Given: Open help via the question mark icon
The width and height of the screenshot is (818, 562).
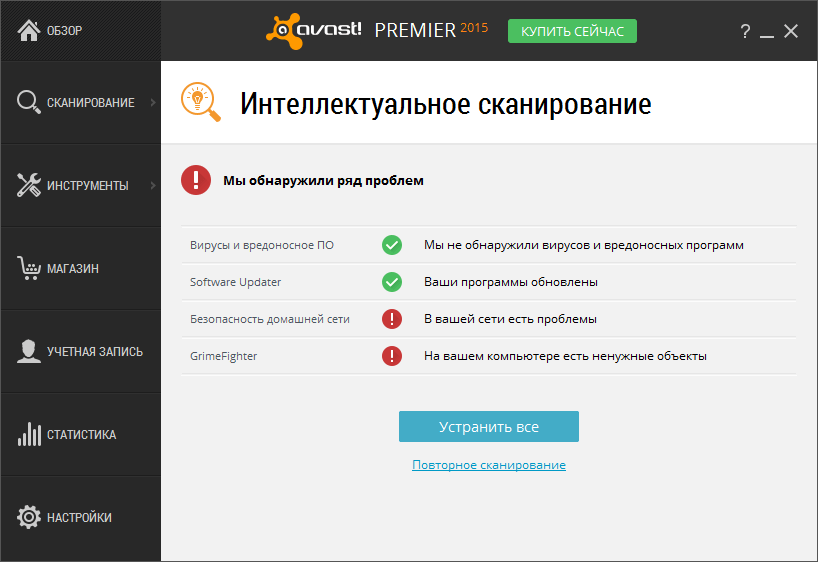Looking at the screenshot, I should point(745,31).
